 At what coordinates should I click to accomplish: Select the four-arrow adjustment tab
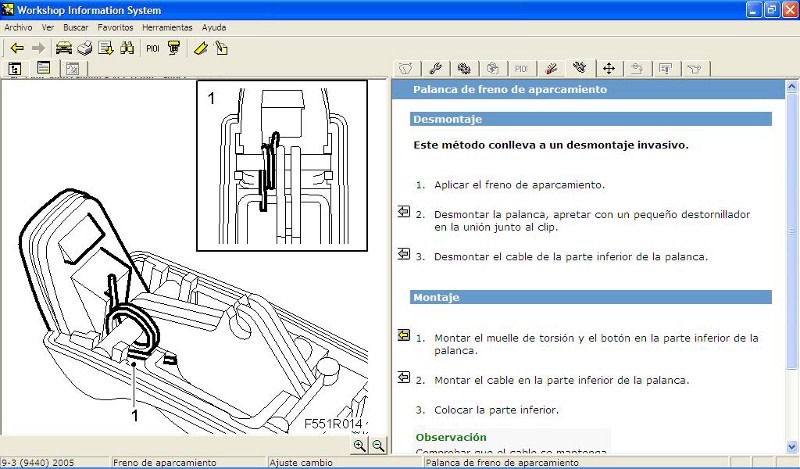608,68
